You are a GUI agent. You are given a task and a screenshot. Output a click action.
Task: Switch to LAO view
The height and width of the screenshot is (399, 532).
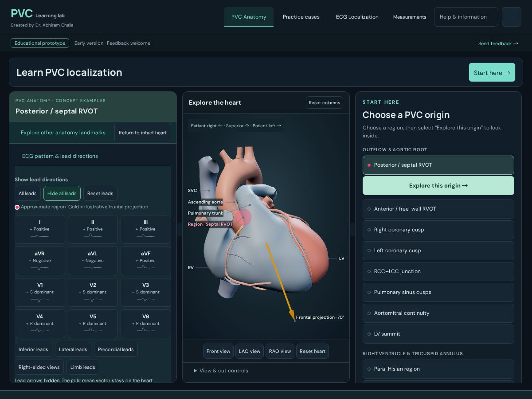250,351
